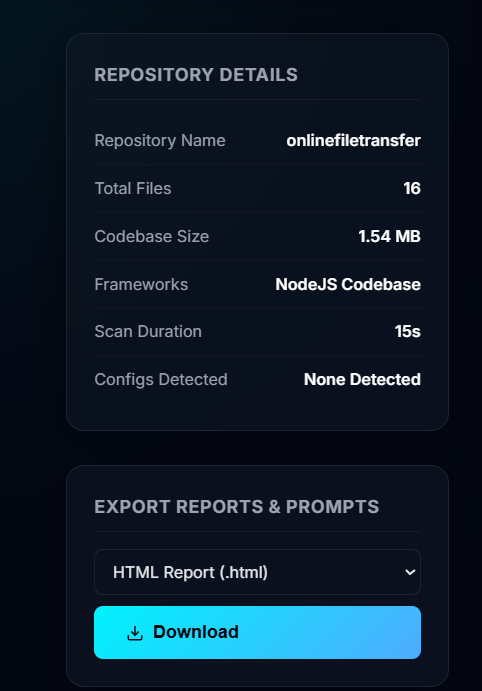Click the 15s scan duration value
This screenshot has width=482, height=691.
pyautogui.click(x=408, y=331)
